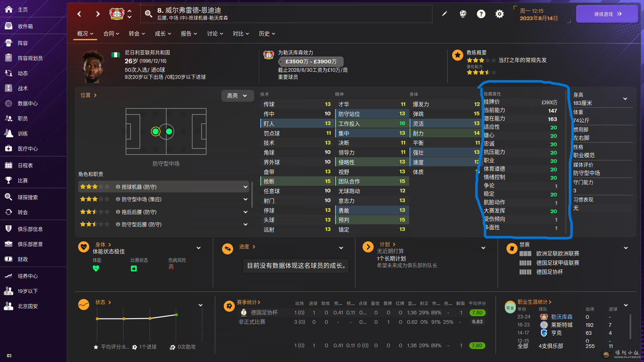Expand the 禁赛 panel chevron
644x362 pixels.
click(x=626, y=248)
